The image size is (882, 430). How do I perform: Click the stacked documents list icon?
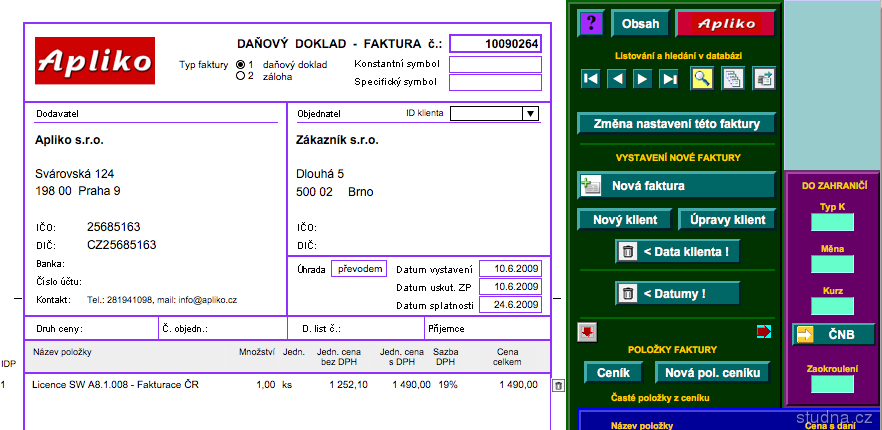[x=732, y=78]
